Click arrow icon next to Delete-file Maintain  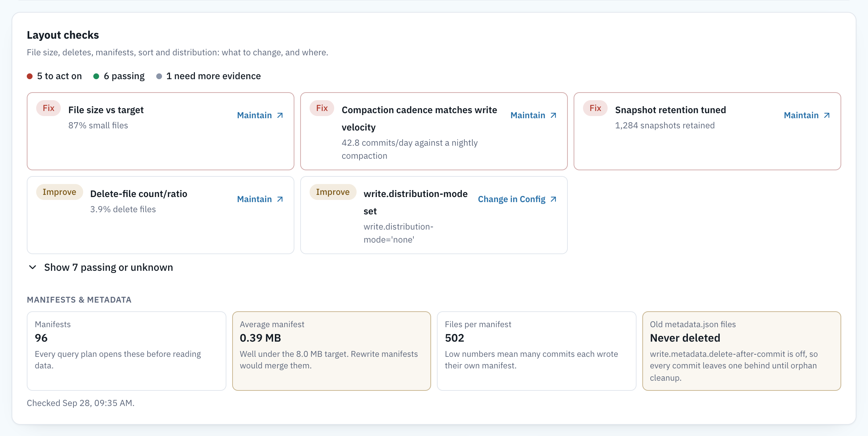click(x=280, y=199)
